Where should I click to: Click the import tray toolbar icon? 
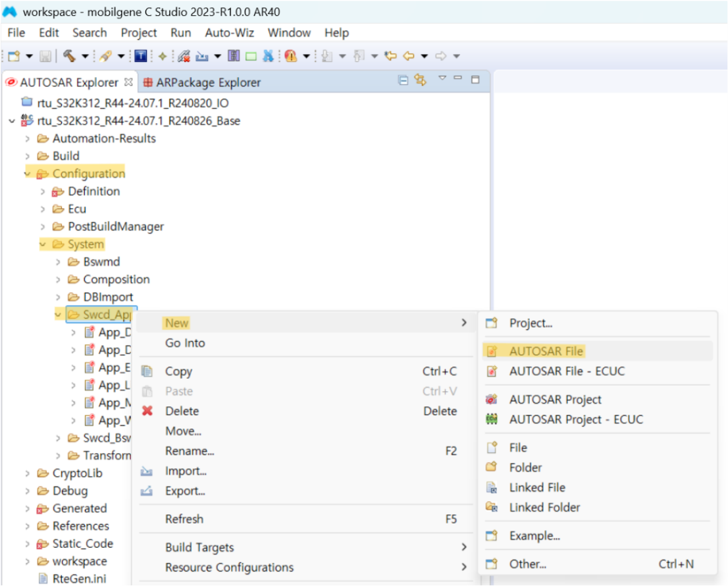(202, 56)
